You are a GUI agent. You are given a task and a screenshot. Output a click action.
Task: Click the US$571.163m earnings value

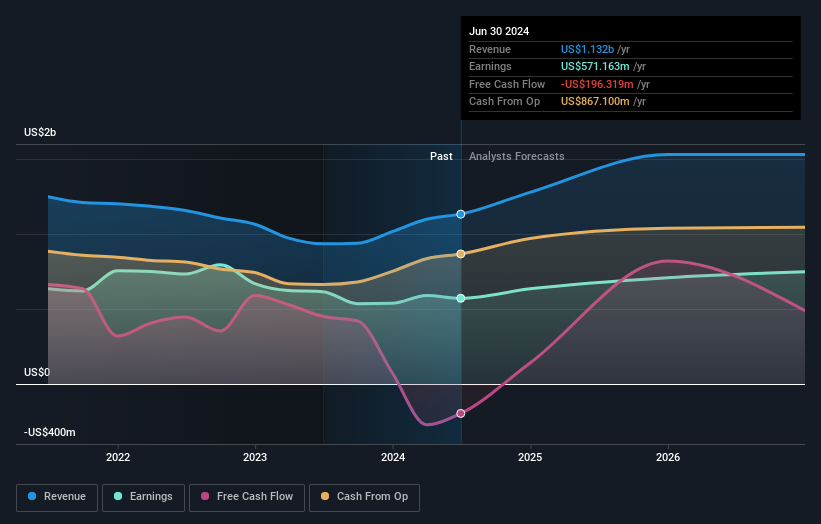tap(595, 66)
